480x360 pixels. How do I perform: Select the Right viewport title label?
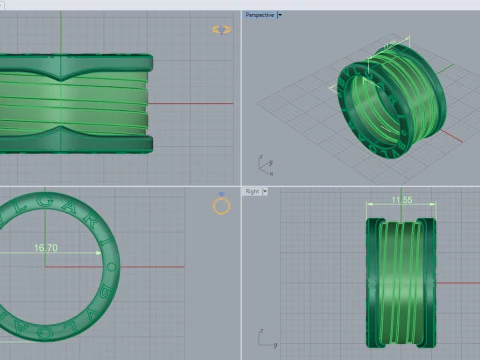pyautogui.click(x=252, y=192)
